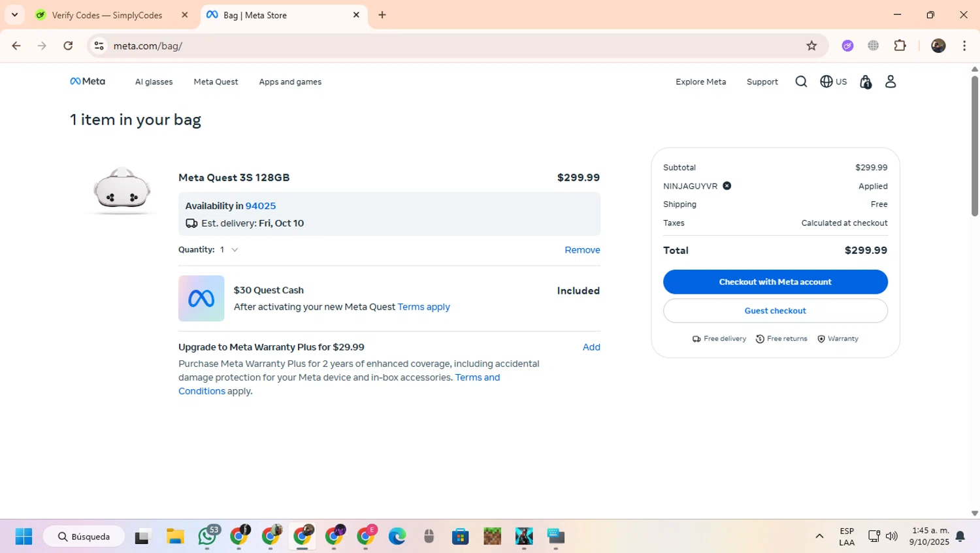This screenshot has height=553, width=980.
Task: Go forward with the browser forward arrow
Action: click(42, 46)
